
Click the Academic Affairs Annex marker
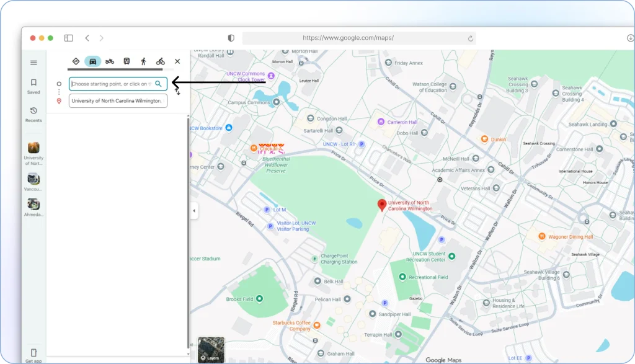tap(491, 170)
